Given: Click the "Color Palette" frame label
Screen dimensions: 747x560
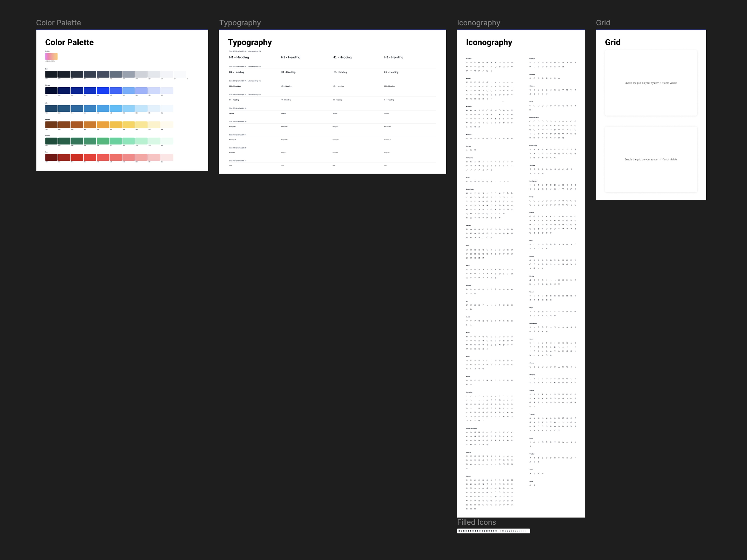Looking at the screenshot, I should [58, 23].
